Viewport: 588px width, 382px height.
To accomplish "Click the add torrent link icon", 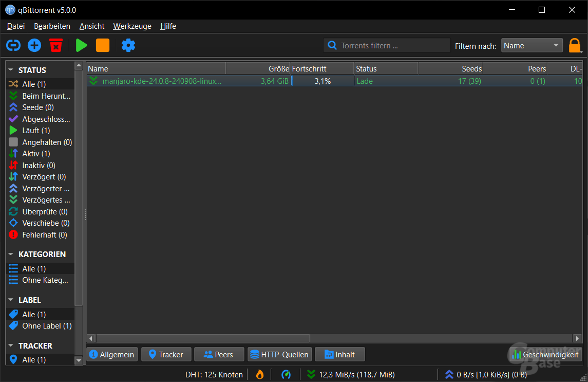I will pyautogui.click(x=13, y=45).
